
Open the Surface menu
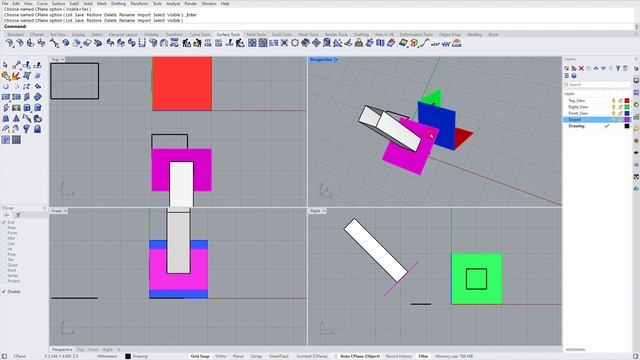coord(58,3)
